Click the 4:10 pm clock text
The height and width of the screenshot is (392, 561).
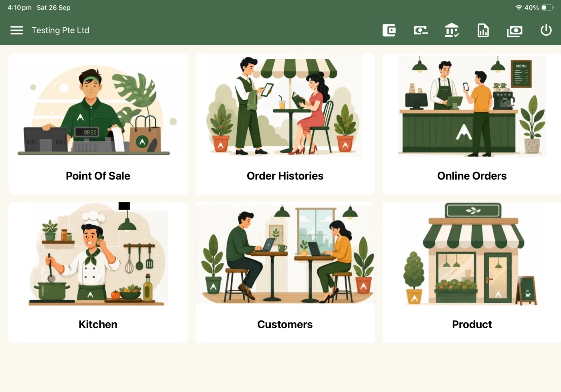coord(20,8)
